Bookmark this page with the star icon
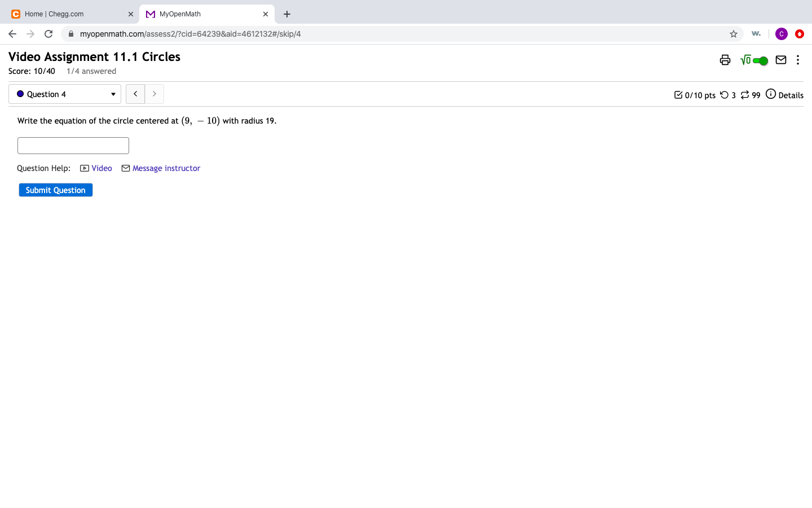The image size is (812, 508). click(x=734, y=34)
